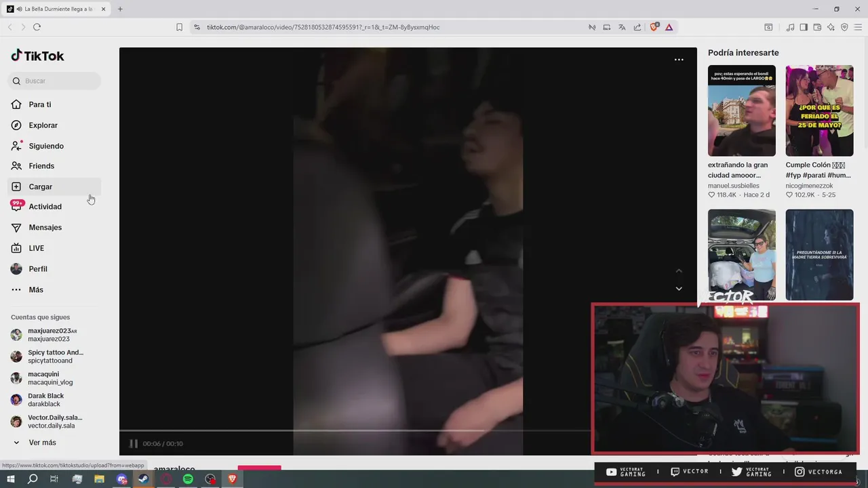Open the manuel.subielles author link
The image size is (868, 488).
(x=734, y=186)
